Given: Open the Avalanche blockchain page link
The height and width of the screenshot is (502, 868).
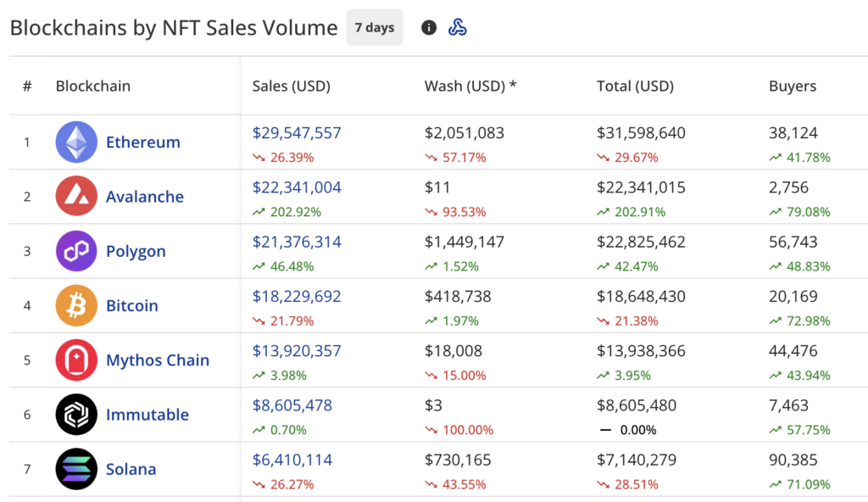Looking at the screenshot, I should pos(145,196).
